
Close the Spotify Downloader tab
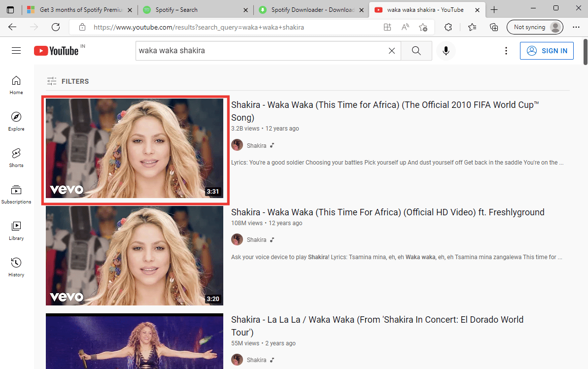pos(361,10)
